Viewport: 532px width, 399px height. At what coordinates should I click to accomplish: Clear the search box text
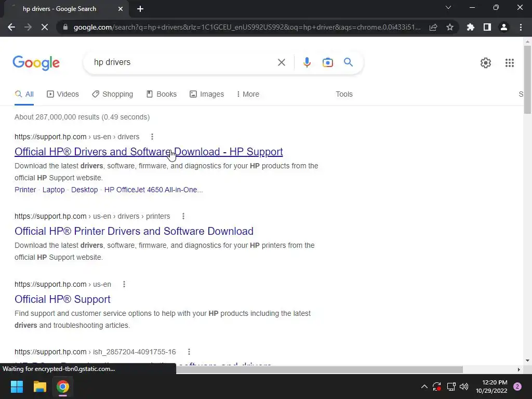tap(281, 62)
